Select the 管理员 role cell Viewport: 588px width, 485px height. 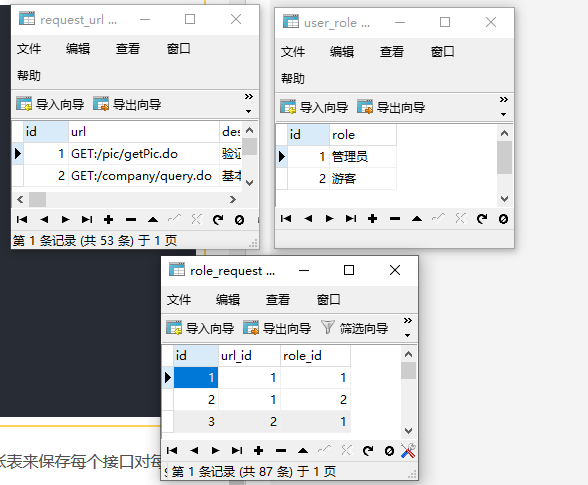tap(363, 156)
